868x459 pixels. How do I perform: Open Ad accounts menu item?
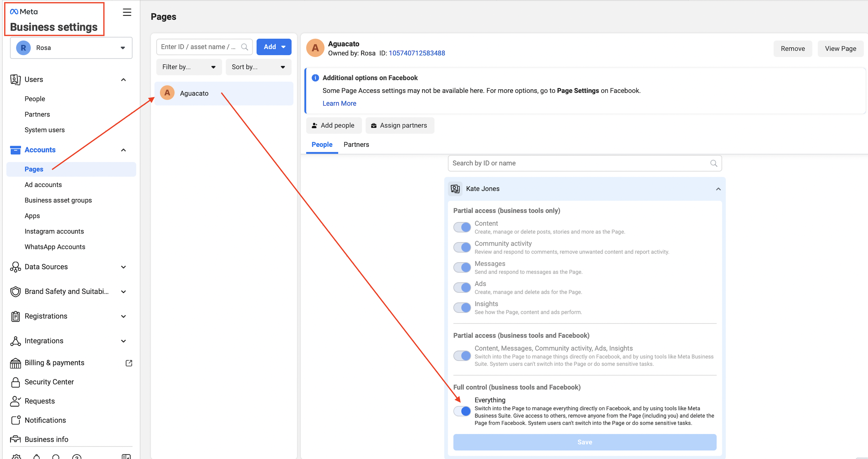43,185
